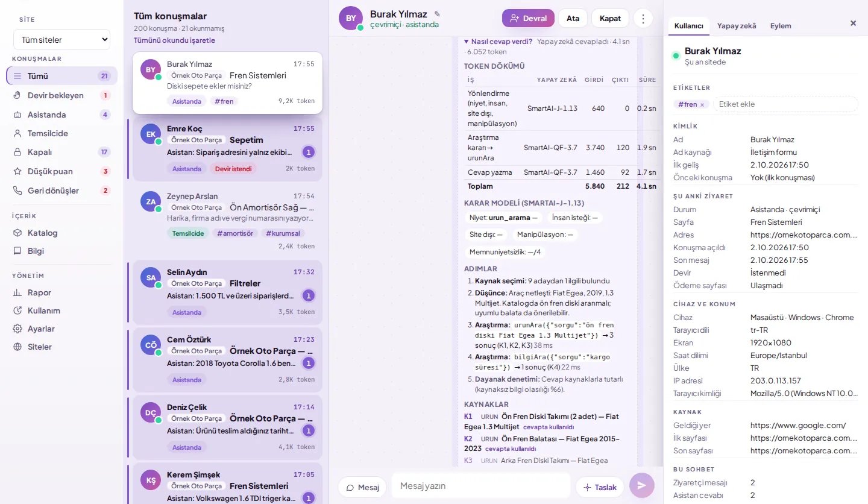This screenshot has width=868, height=504.
Task: Click the pencil edit icon beside Burak Yılmaz
Action: click(437, 14)
